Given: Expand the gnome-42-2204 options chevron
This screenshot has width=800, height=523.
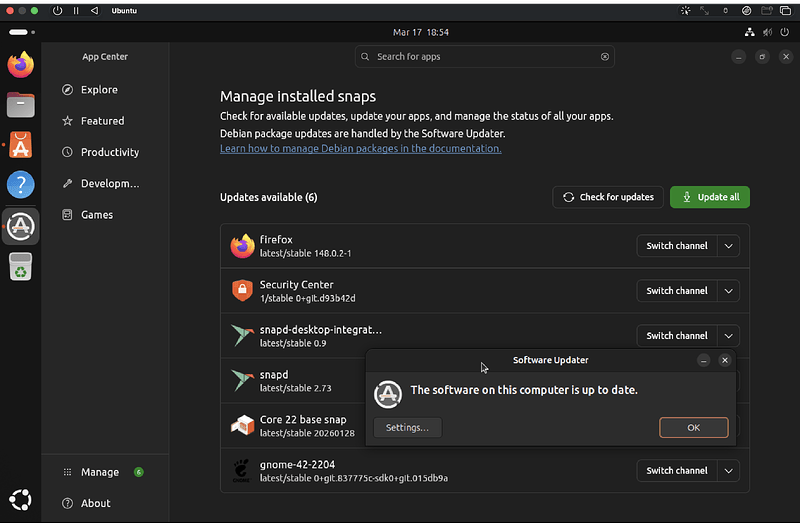Looking at the screenshot, I should point(729,470).
